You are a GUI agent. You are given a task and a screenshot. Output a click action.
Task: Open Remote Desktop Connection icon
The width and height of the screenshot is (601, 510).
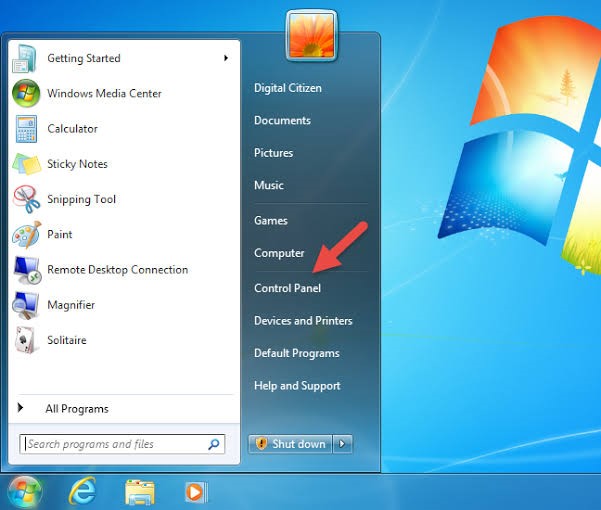[27, 270]
